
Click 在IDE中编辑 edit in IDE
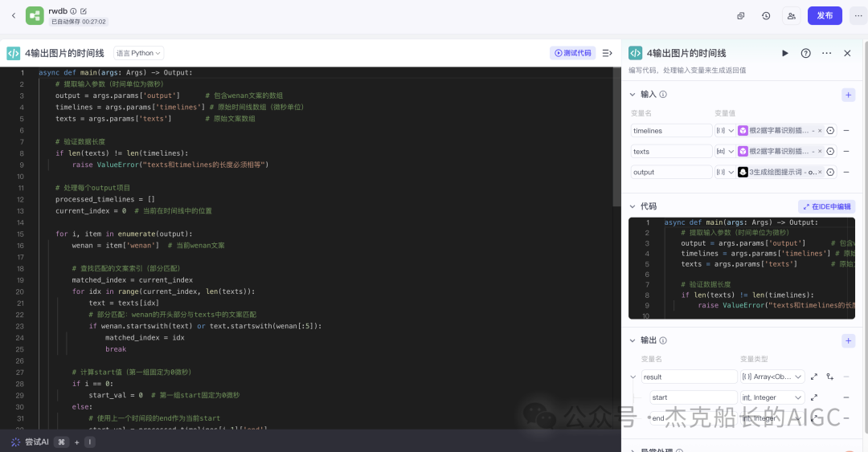(x=826, y=206)
